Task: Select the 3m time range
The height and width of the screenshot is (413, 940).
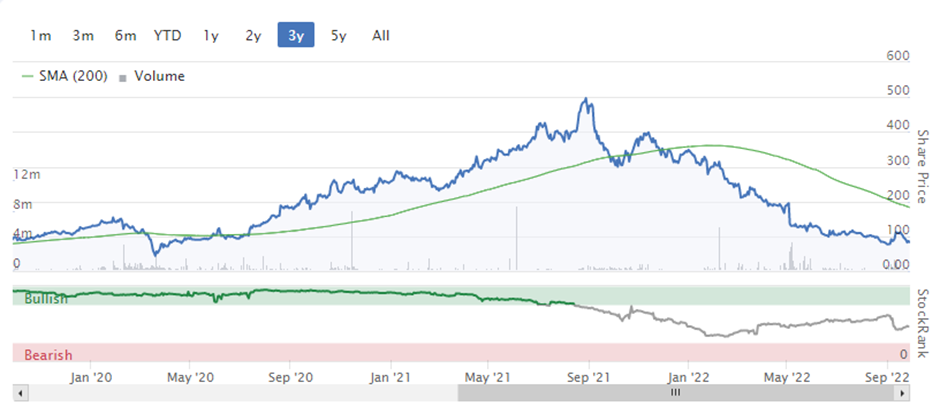Action: point(83,35)
